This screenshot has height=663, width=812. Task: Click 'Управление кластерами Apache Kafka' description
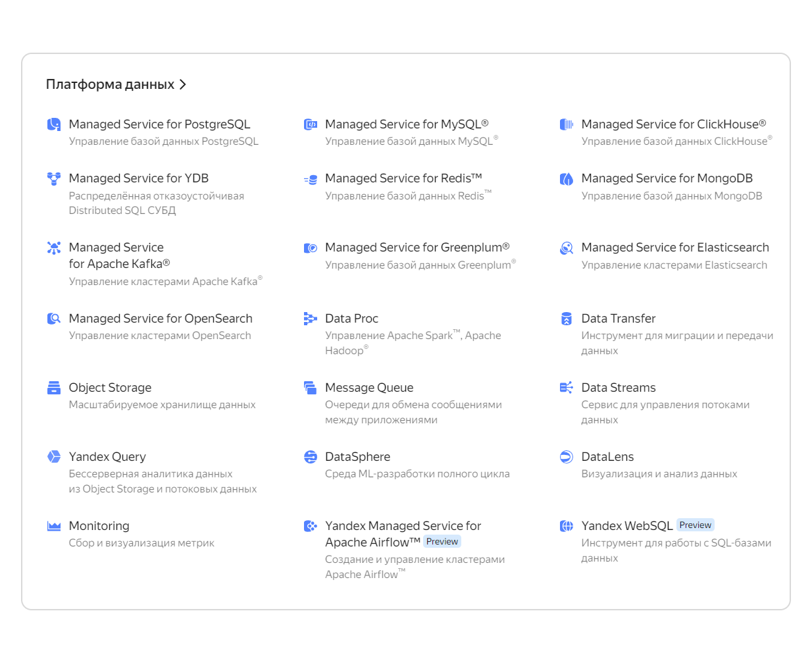point(165,281)
